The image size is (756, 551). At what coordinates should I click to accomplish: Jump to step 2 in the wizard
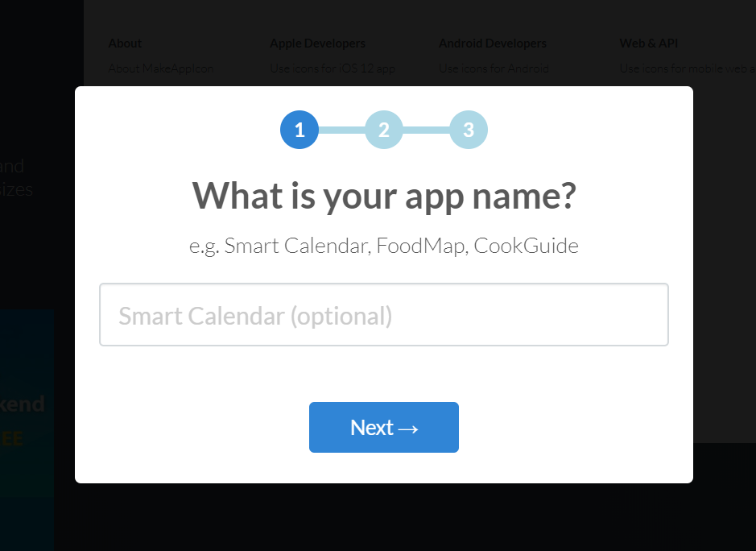(384, 130)
